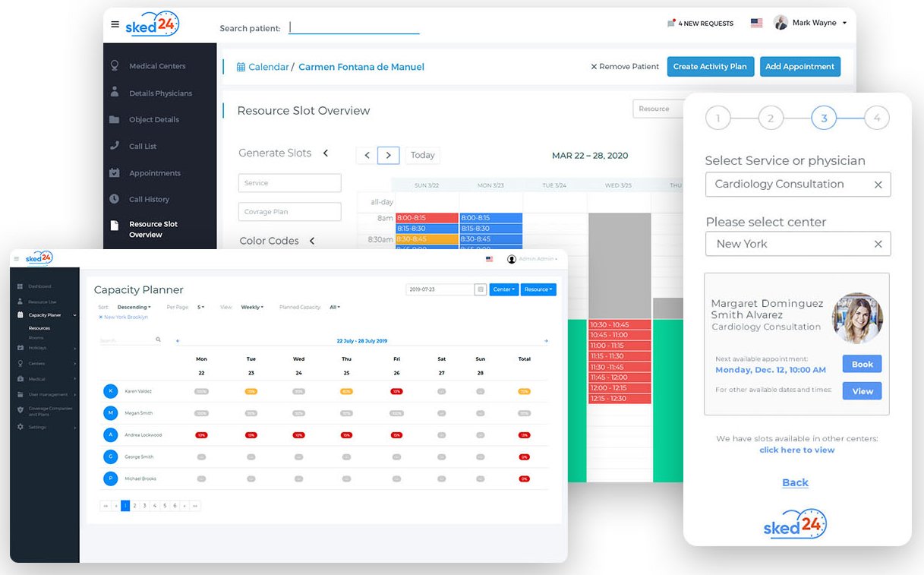Clear the New York center with X

(x=878, y=244)
